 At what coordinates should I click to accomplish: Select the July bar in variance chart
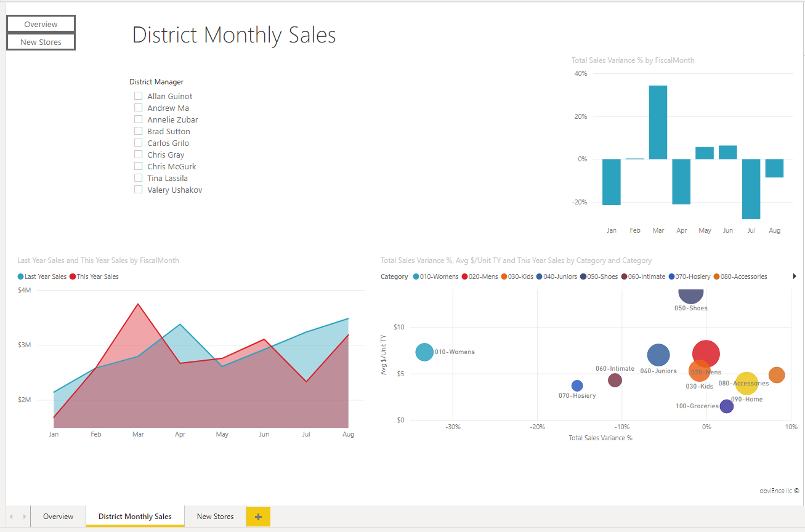(x=751, y=189)
